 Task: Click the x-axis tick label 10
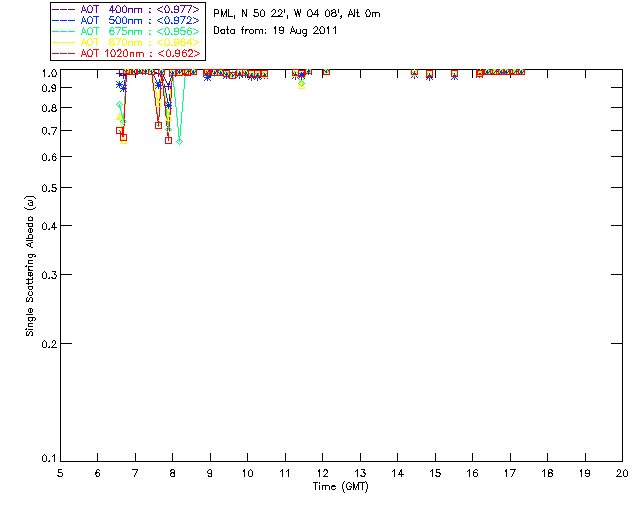point(247,473)
